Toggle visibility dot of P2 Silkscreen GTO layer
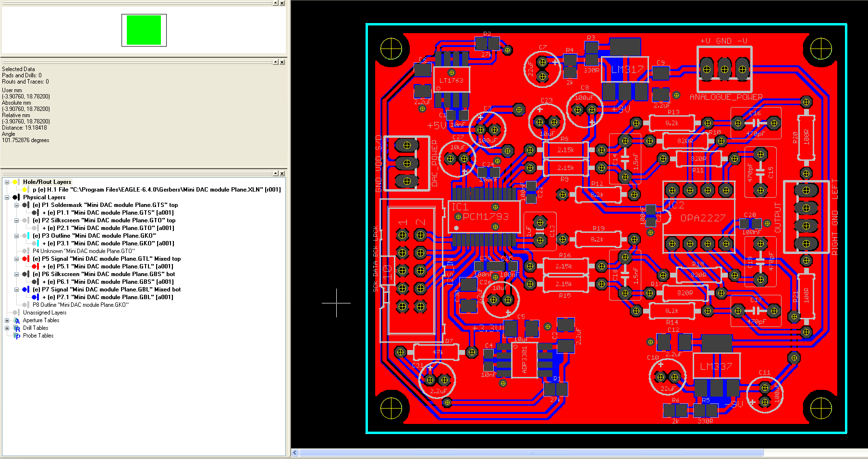This screenshot has height=459, width=868. (24, 220)
